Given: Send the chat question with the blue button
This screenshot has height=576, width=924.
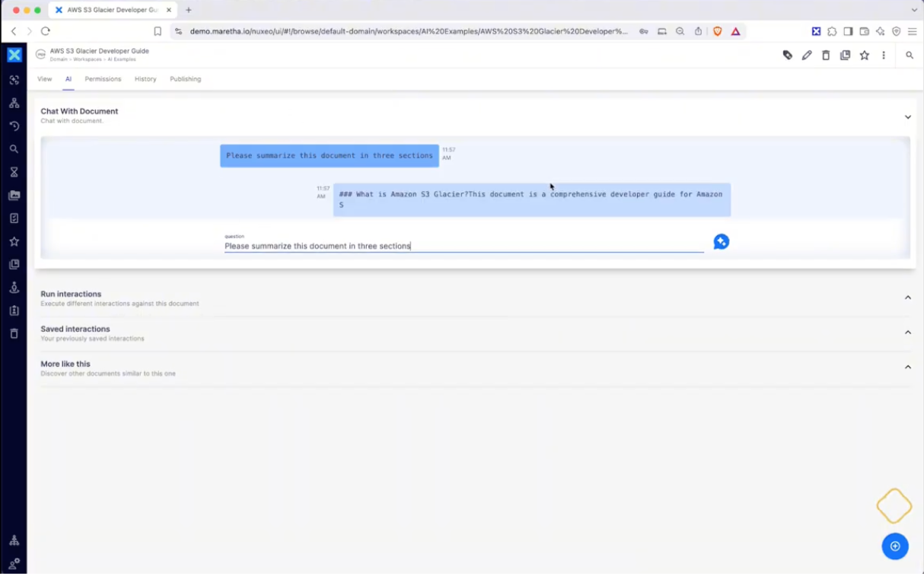Looking at the screenshot, I should [722, 242].
